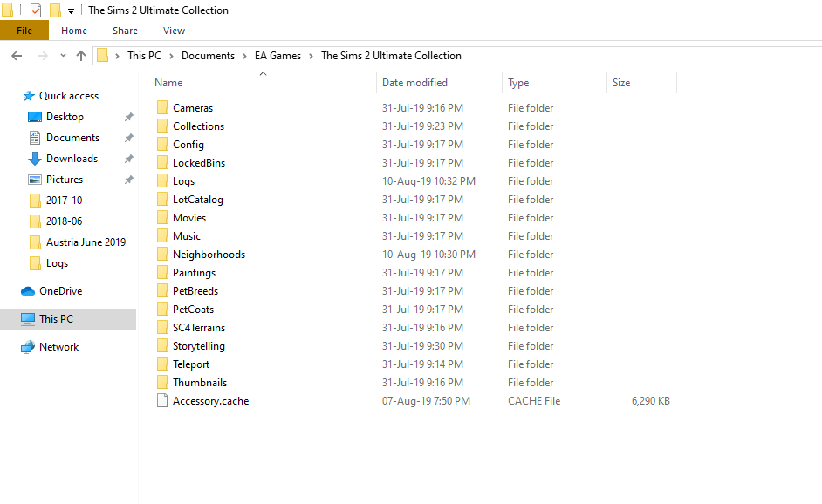Click the Properties icon in title bar
Screen dimensions: 822x504
pyautogui.click(x=35, y=10)
